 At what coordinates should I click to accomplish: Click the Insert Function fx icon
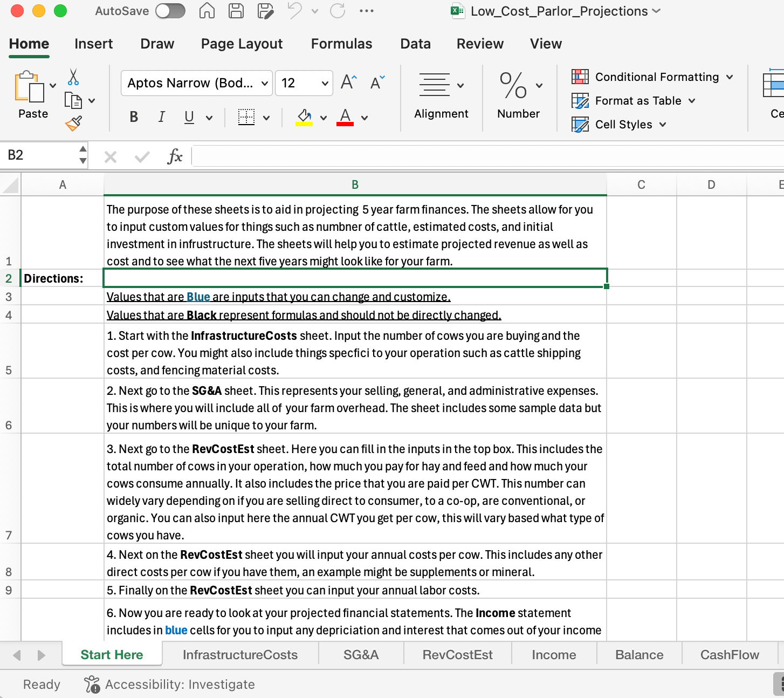pyautogui.click(x=175, y=156)
